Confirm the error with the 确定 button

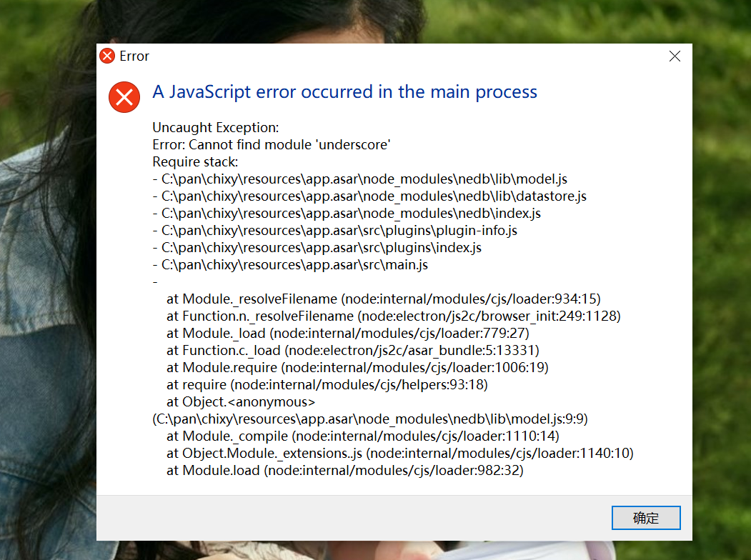coord(646,518)
